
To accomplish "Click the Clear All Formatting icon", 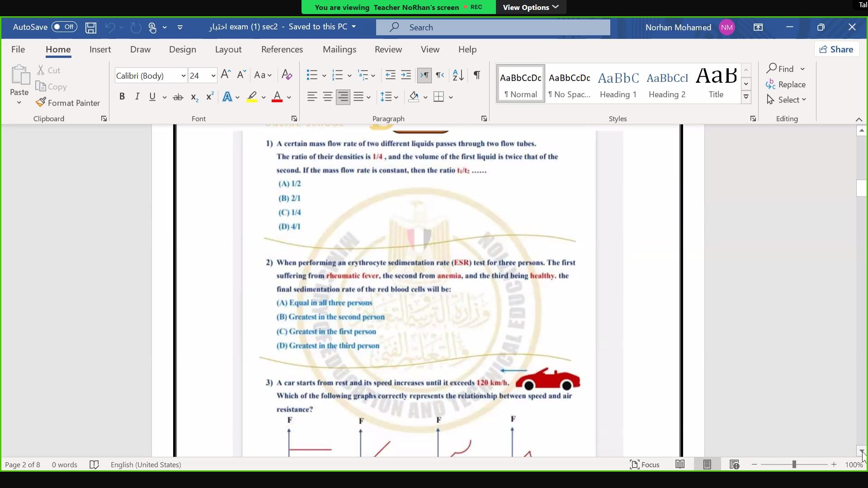I will pos(287,75).
